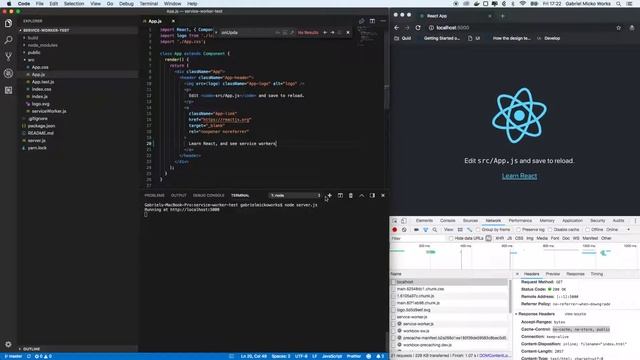The width and height of the screenshot is (640, 360).
Task: Close the terminal panel
Action: (x=383, y=196)
